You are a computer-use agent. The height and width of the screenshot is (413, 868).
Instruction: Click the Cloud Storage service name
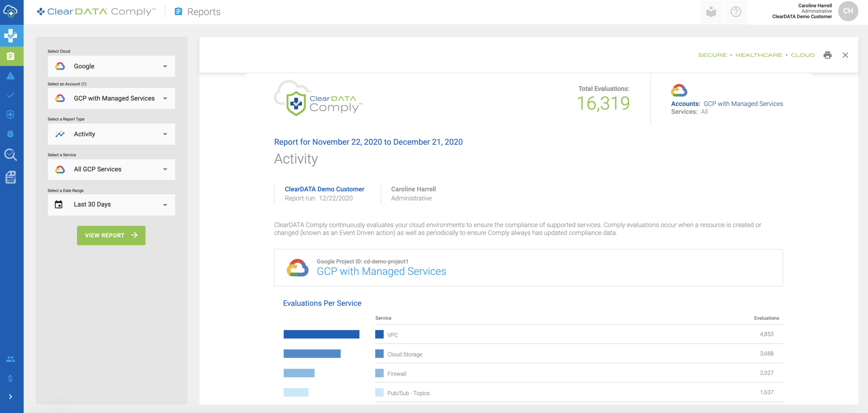click(405, 354)
